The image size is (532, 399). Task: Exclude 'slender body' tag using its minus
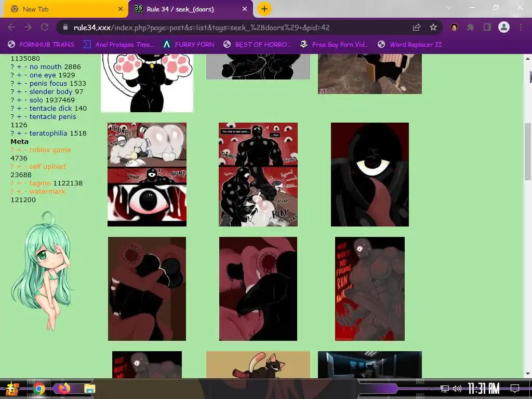(x=25, y=91)
